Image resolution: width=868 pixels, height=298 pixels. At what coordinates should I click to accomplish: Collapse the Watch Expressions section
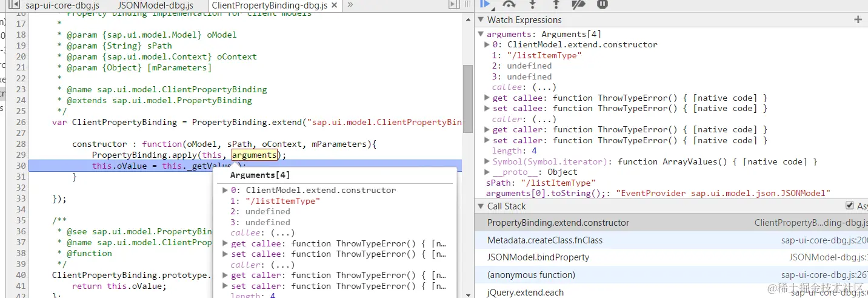(x=481, y=20)
